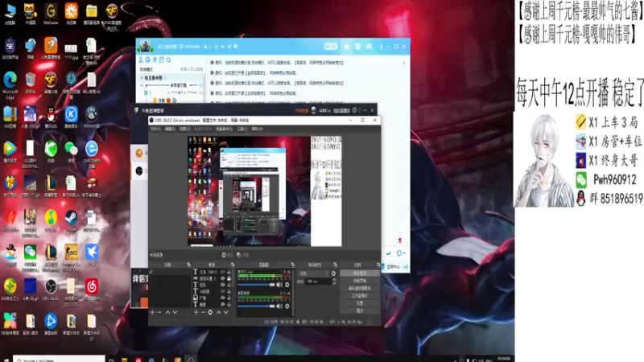Mute the second audio mixer channel
This screenshot has height=362, width=644.
click(x=279, y=306)
